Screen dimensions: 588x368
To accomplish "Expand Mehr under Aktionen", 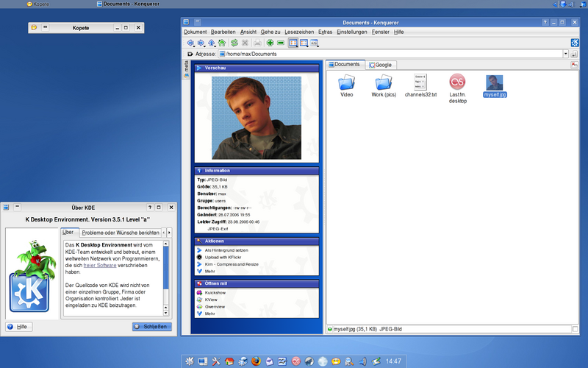I will tap(209, 271).
